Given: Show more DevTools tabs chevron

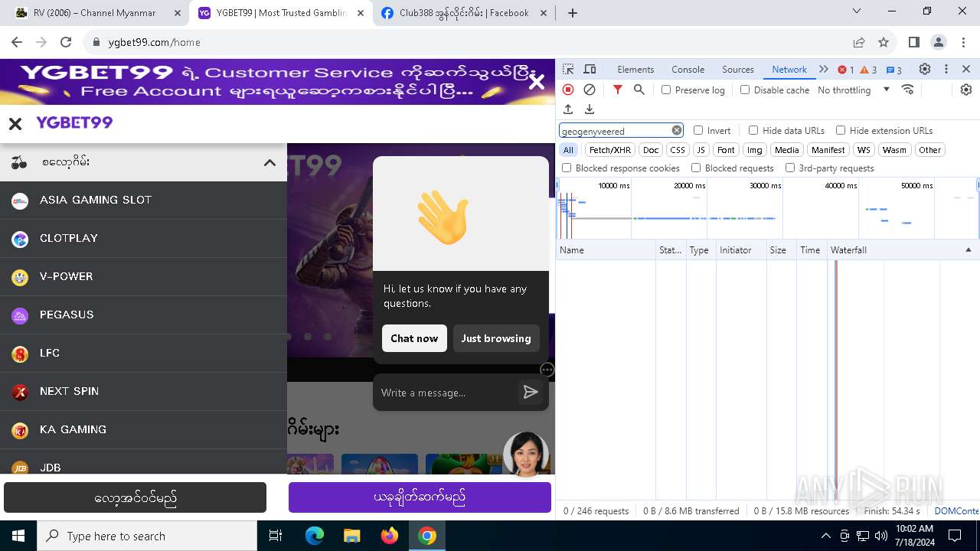Looking at the screenshot, I should tap(824, 69).
